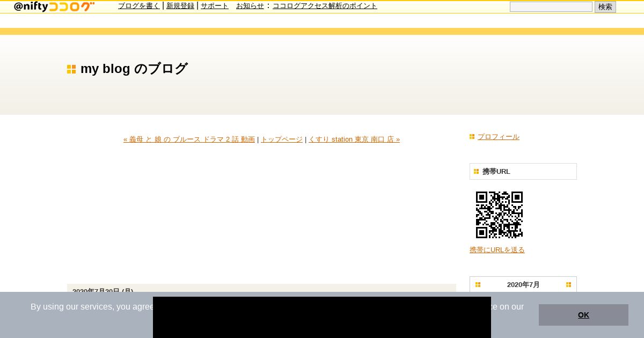Viewport: 644px width, 338px height.
Task: Click the ブログを書く link
Action: (139, 6)
